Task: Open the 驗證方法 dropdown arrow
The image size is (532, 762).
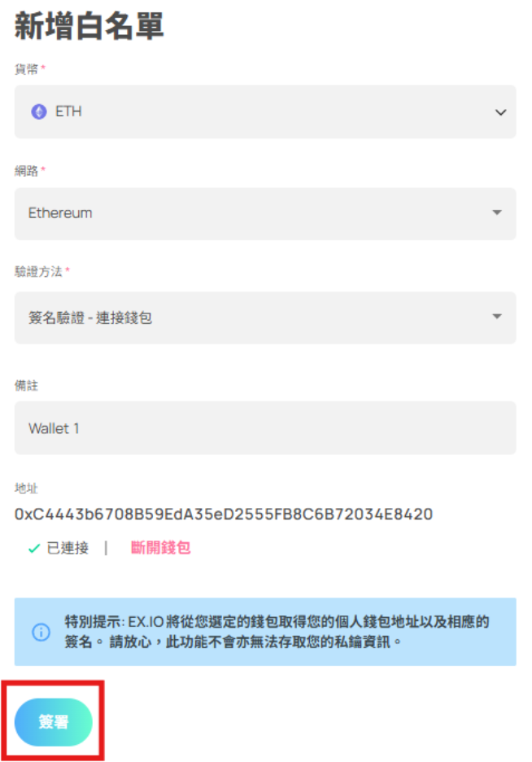Action: coord(497,317)
